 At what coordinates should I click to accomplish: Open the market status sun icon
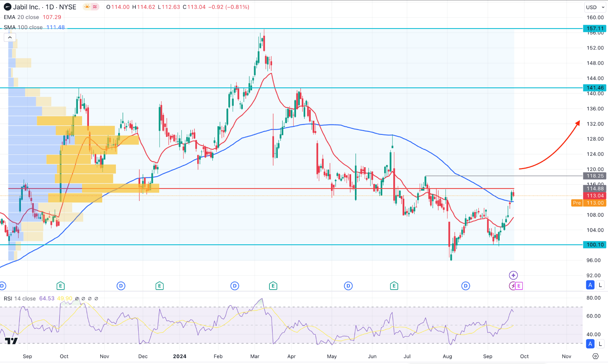coord(87,7)
